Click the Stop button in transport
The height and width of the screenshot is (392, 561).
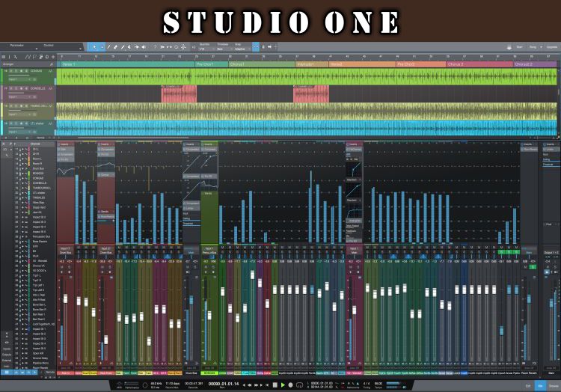click(x=275, y=385)
